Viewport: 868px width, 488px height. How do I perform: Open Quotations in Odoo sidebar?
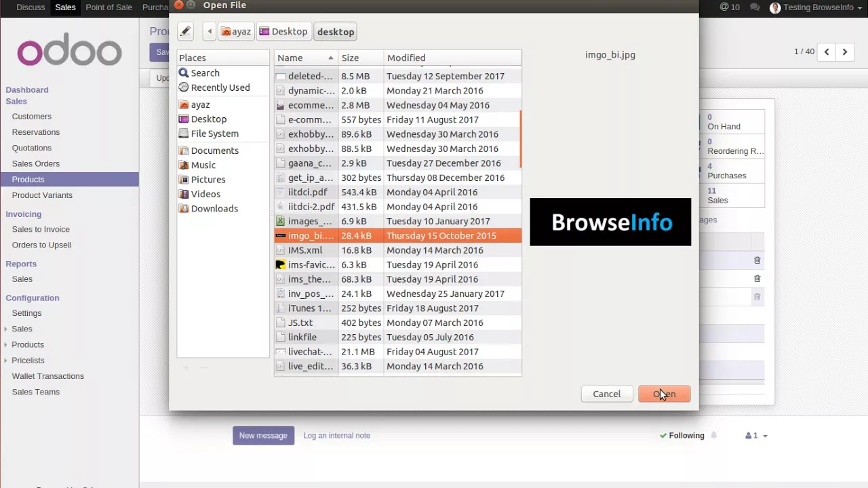[x=31, y=148]
